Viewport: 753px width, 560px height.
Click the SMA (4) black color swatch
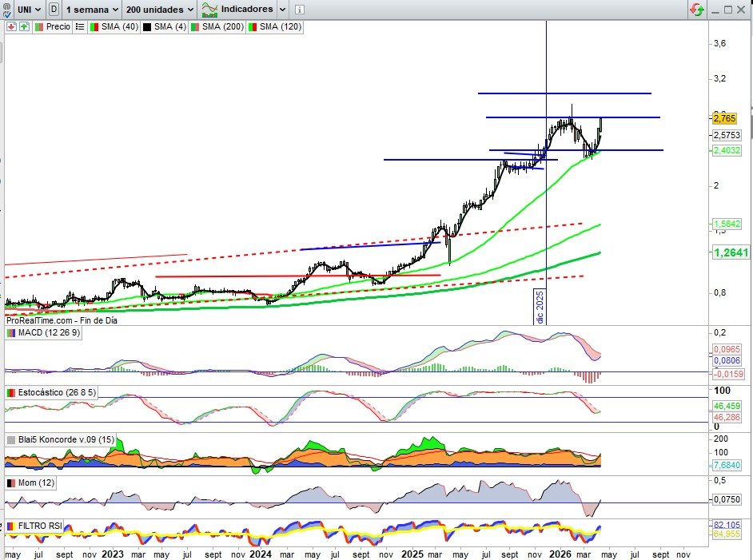(147, 27)
